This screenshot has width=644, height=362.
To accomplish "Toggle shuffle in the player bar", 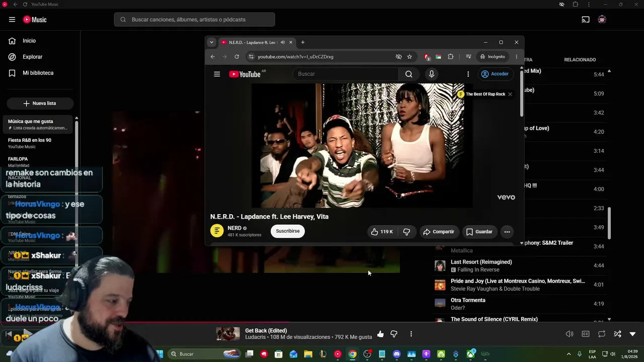I will (618, 334).
